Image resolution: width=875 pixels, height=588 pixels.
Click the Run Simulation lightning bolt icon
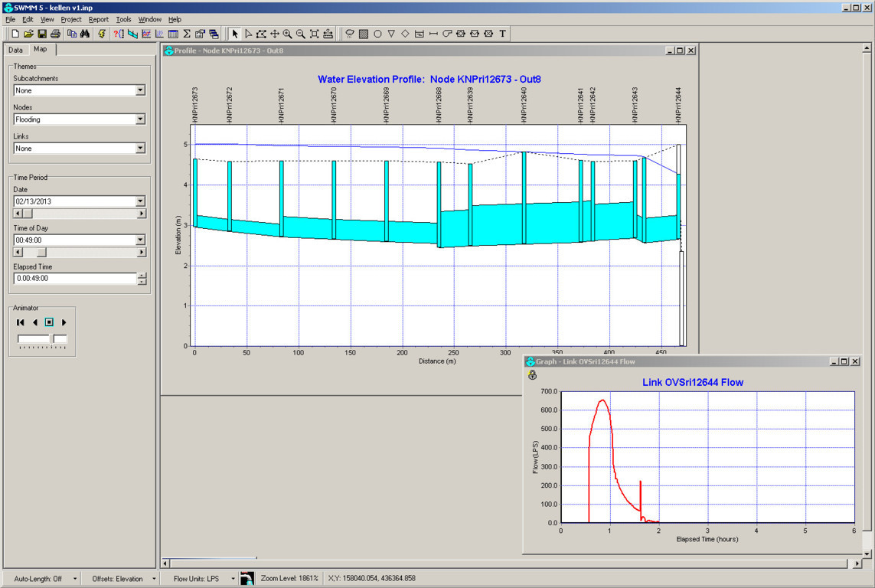point(102,34)
